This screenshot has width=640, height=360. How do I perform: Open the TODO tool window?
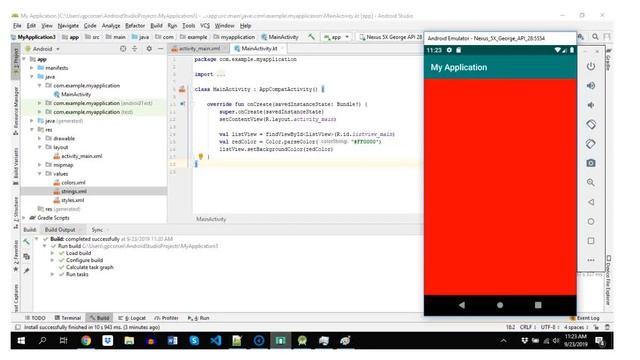36,318
